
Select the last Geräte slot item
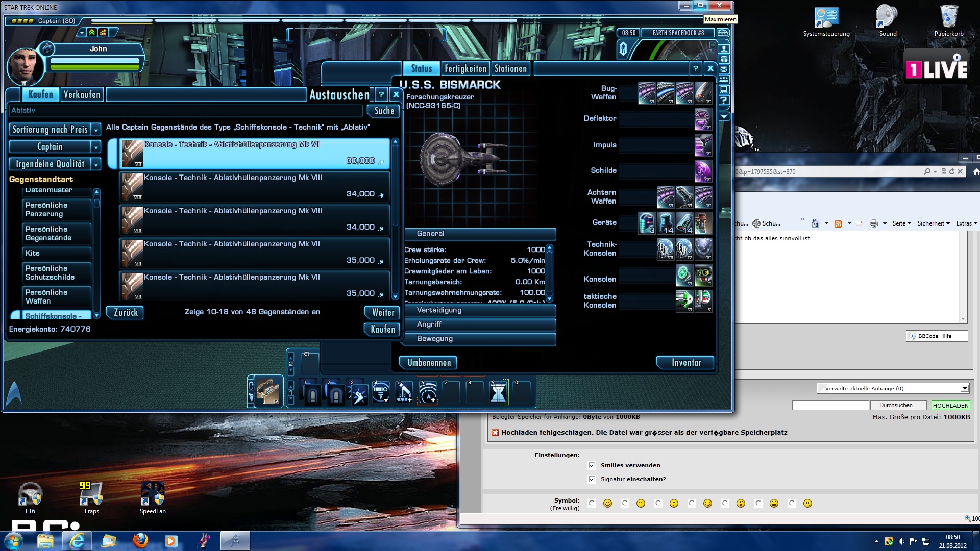(703, 223)
